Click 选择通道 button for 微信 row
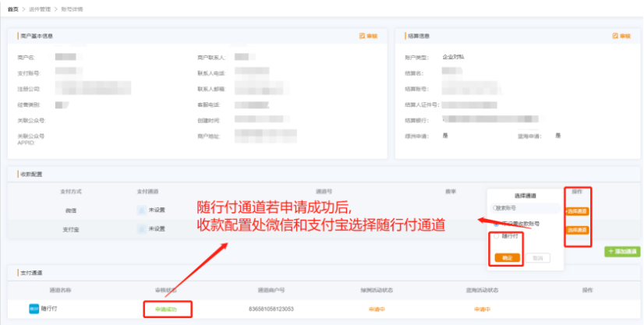 pyautogui.click(x=577, y=211)
